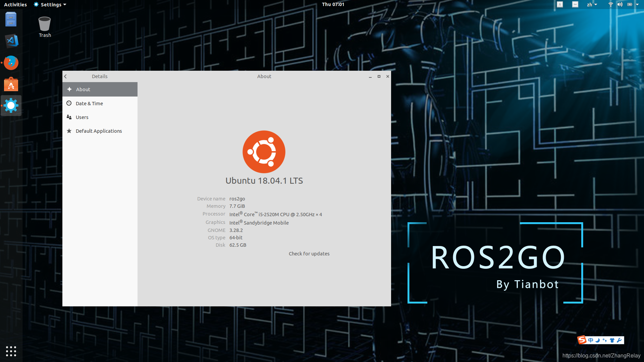This screenshot has height=362, width=644.
Task: Maximize the About settings window
Action: tap(379, 77)
